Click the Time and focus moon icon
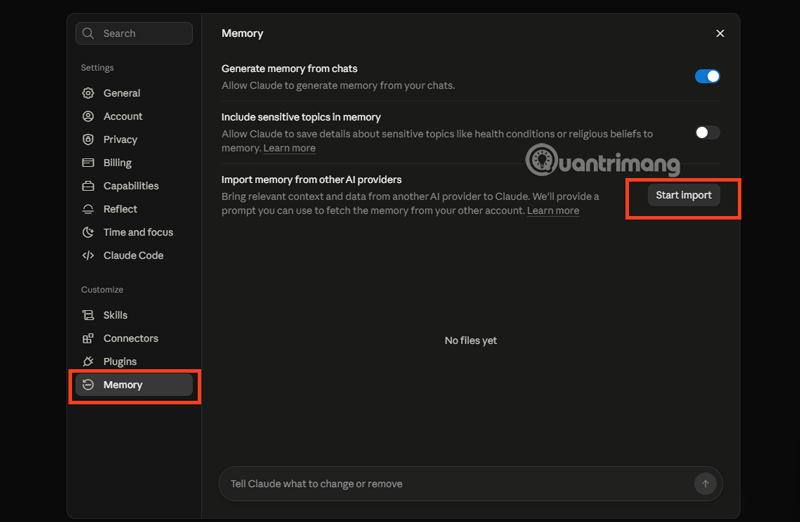 tap(88, 232)
